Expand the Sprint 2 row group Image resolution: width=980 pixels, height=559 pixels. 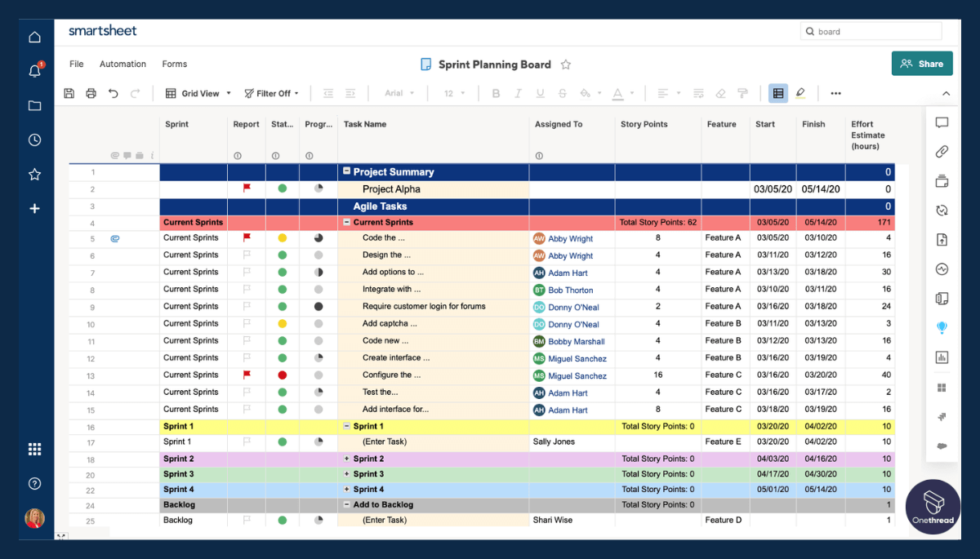[348, 459]
